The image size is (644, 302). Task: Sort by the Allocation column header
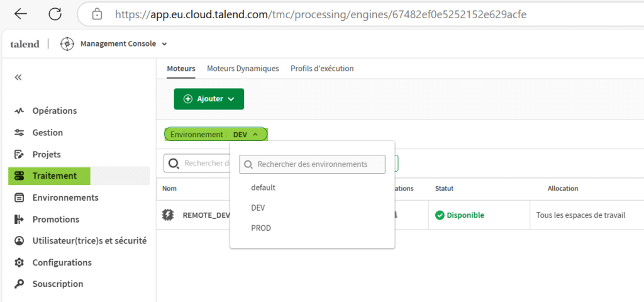pyautogui.click(x=563, y=189)
